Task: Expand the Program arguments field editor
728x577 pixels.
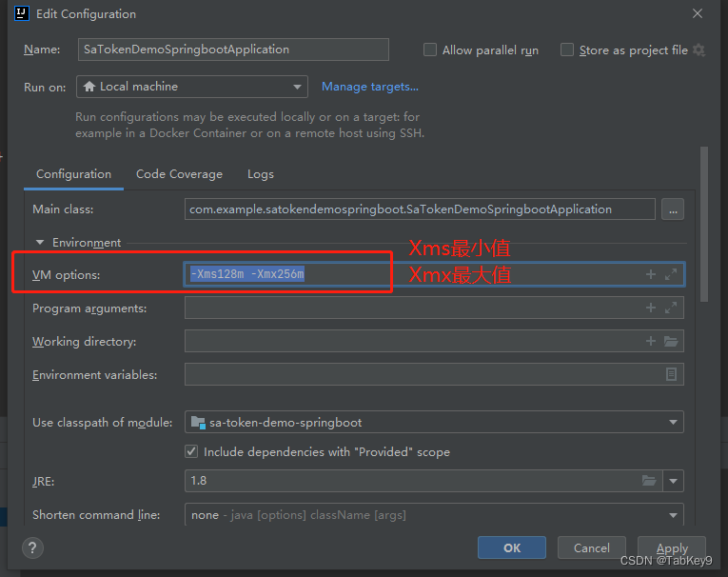Action: pos(671,308)
